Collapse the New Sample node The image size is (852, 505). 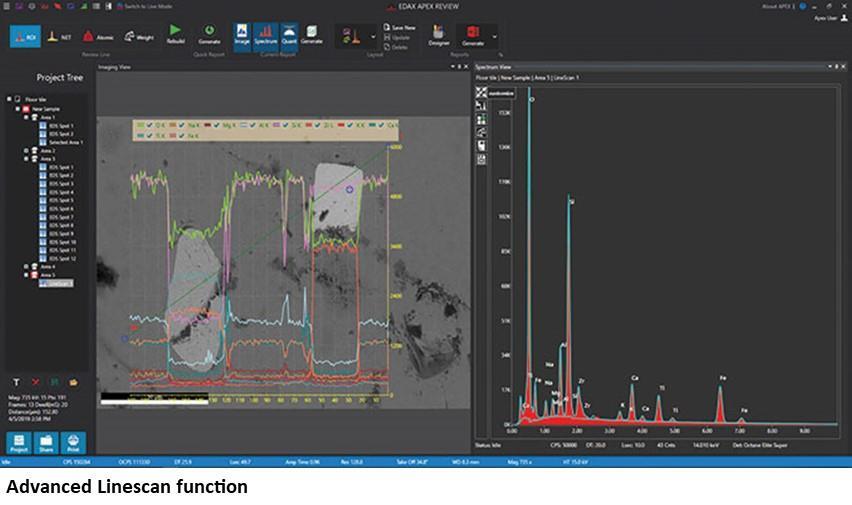(x=17, y=109)
